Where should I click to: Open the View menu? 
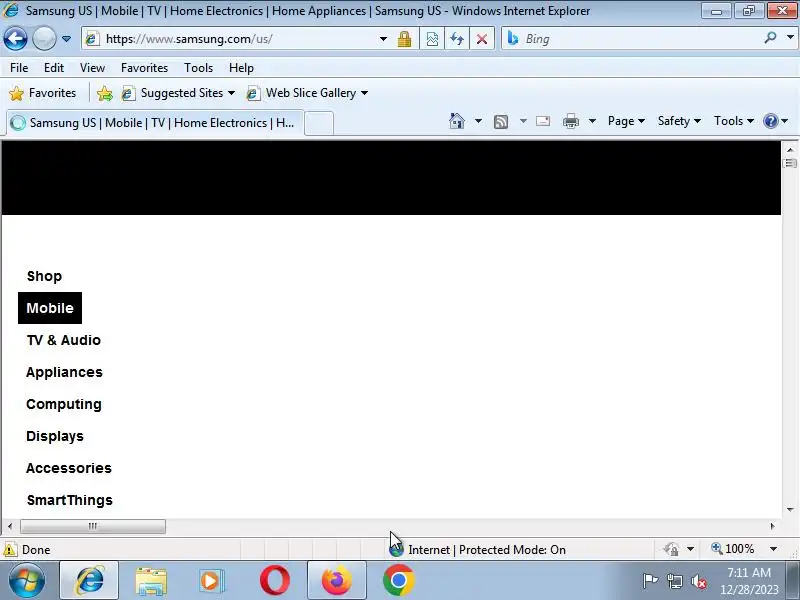point(92,68)
